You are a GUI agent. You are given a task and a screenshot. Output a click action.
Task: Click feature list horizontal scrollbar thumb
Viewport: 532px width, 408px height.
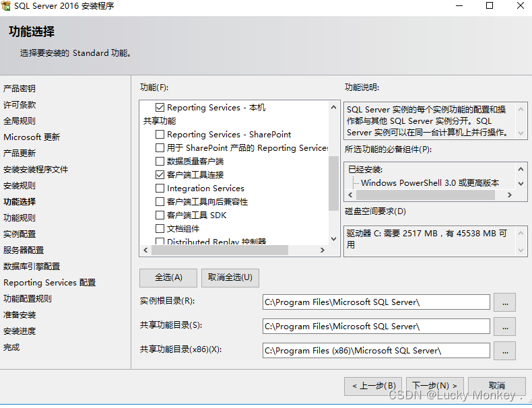click(x=220, y=250)
